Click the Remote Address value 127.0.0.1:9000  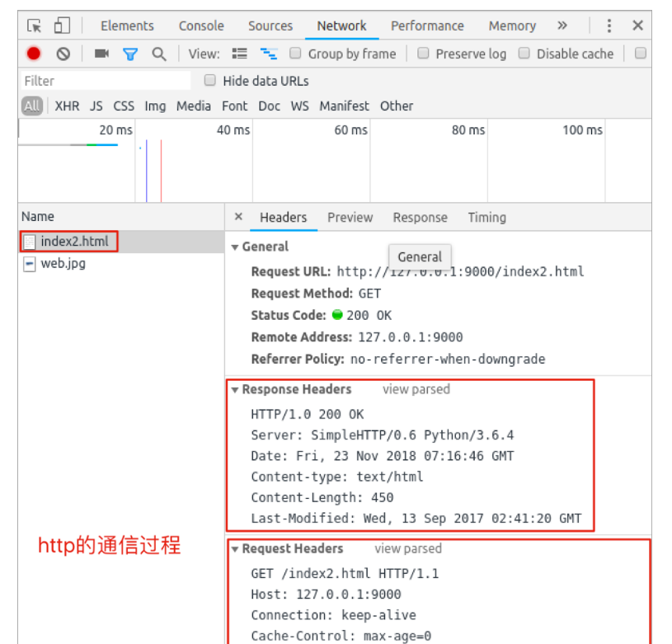pyautogui.click(x=410, y=337)
